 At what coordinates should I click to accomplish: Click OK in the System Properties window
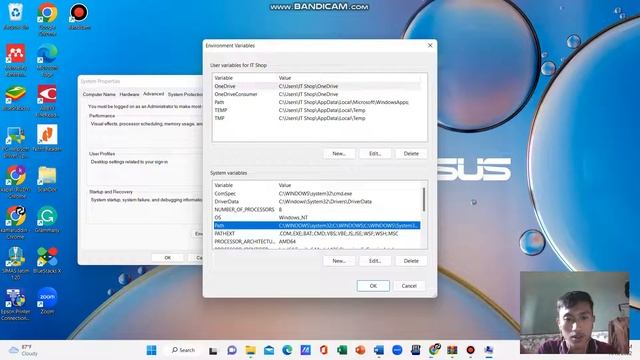click(x=167, y=258)
